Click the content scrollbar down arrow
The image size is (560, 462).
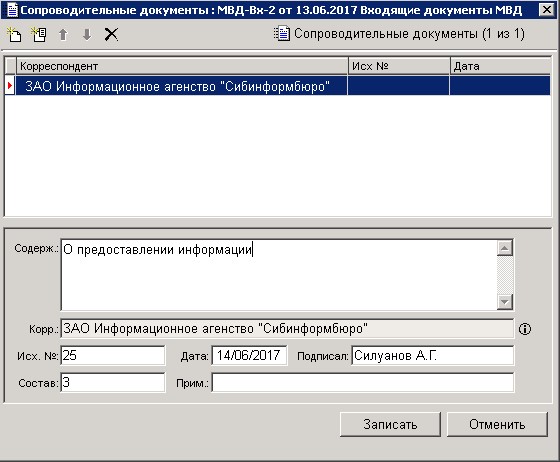coord(505,302)
